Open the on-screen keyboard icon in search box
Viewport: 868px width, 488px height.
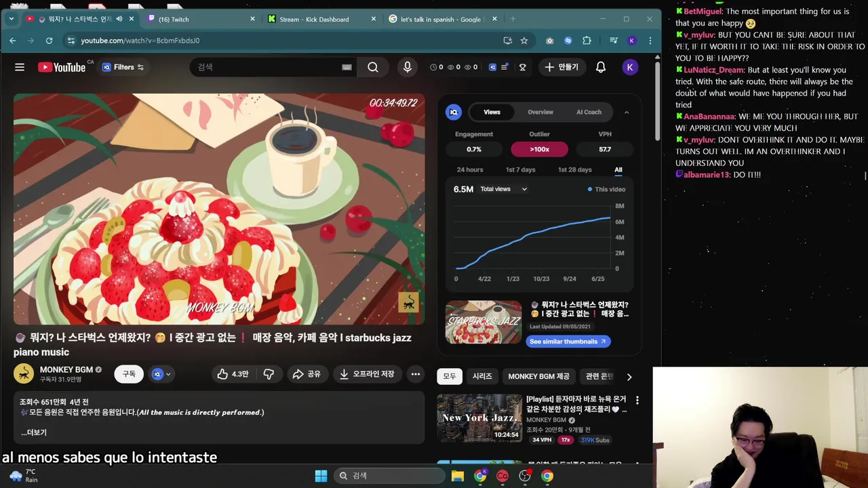pos(347,67)
